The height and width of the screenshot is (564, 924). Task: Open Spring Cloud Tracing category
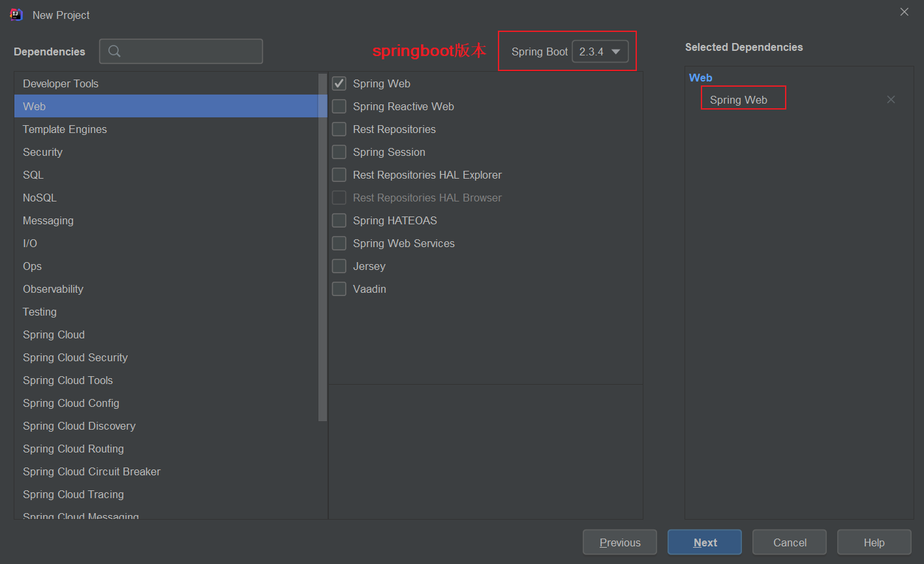pos(166,494)
